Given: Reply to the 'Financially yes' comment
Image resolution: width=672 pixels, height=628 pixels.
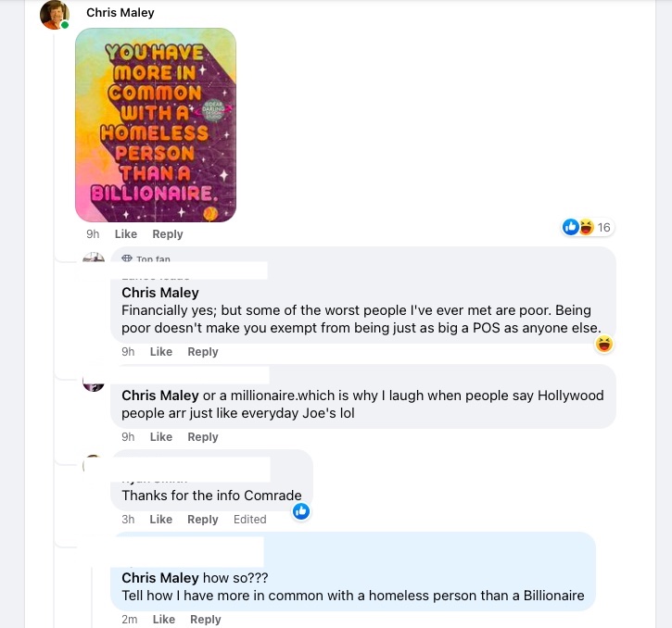Looking at the screenshot, I should pos(203,352).
